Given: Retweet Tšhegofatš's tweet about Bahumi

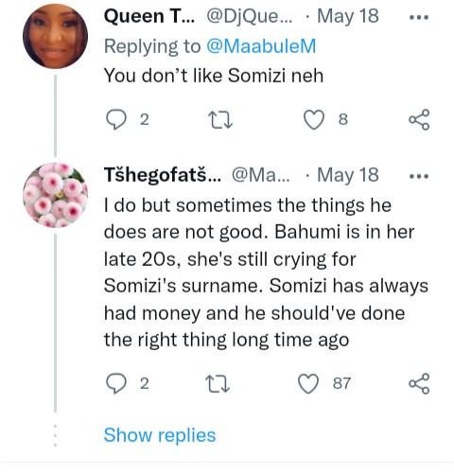Looking at the screenshot, I should coord(218,383).
